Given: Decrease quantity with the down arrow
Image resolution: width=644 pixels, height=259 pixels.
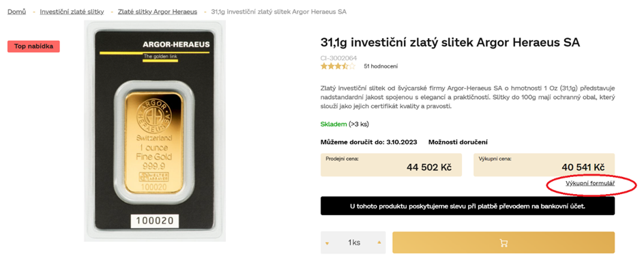Looking at the screenshot, I should click(x=327, y=243).
